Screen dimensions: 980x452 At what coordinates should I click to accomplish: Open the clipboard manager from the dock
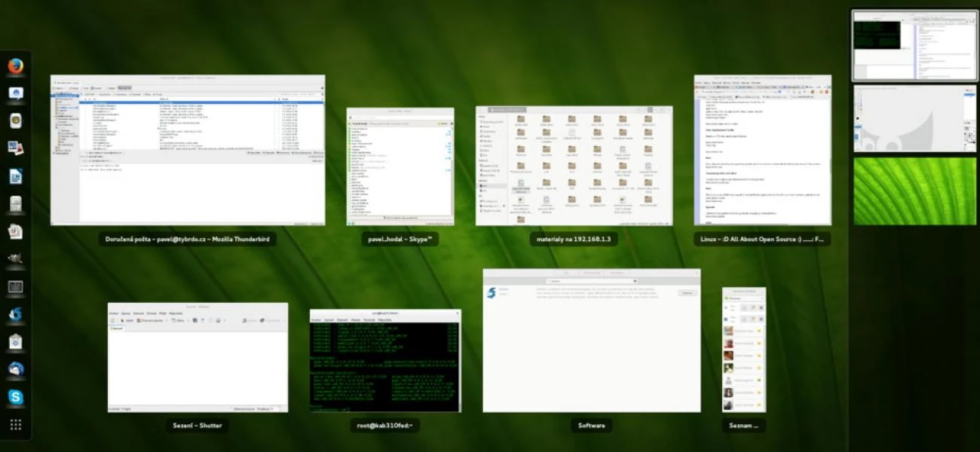coord(15,342)
